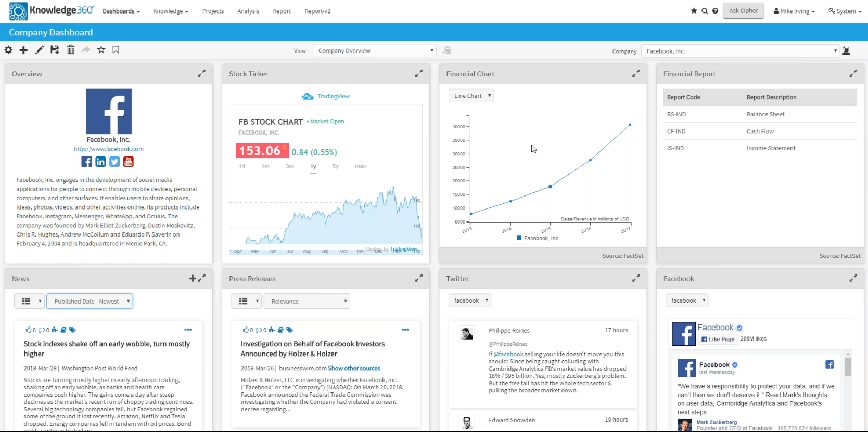Image resolution: width=868 pixels, height=432 pixels.
Task: Open dashboard settings gear icon
Action: click(x=8, y=50)
